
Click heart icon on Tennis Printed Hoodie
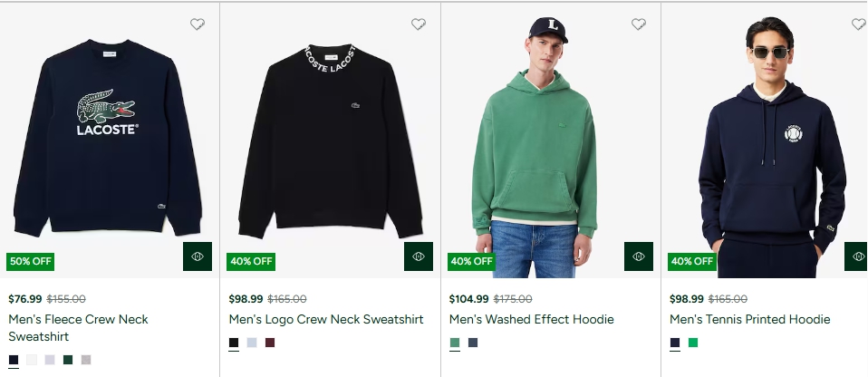(858, 24)
